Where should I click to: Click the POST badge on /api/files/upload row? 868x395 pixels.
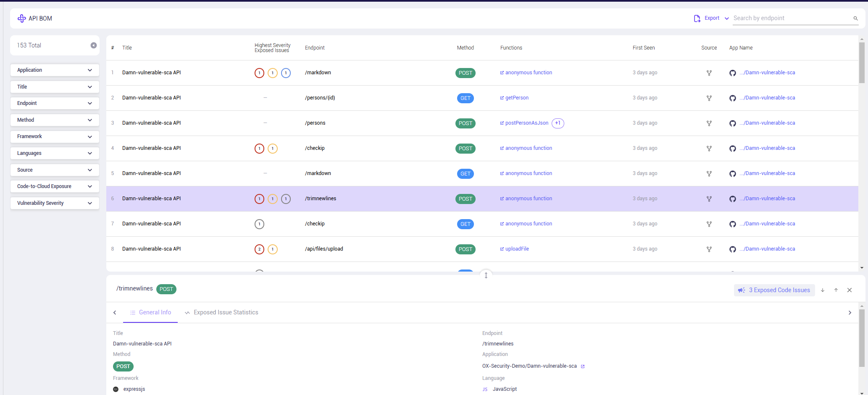pyautogui.click(x=466, y=249)
